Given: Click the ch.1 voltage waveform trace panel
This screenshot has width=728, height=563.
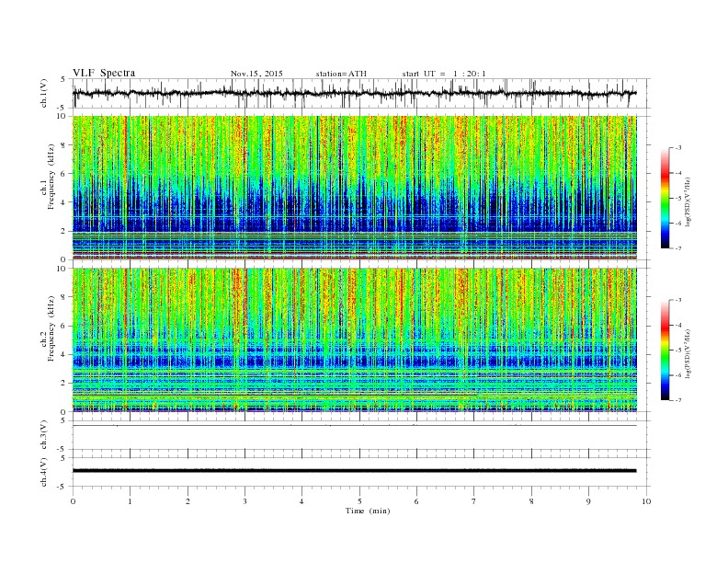Looking at the screenshot, I should (x=361, y=93).
